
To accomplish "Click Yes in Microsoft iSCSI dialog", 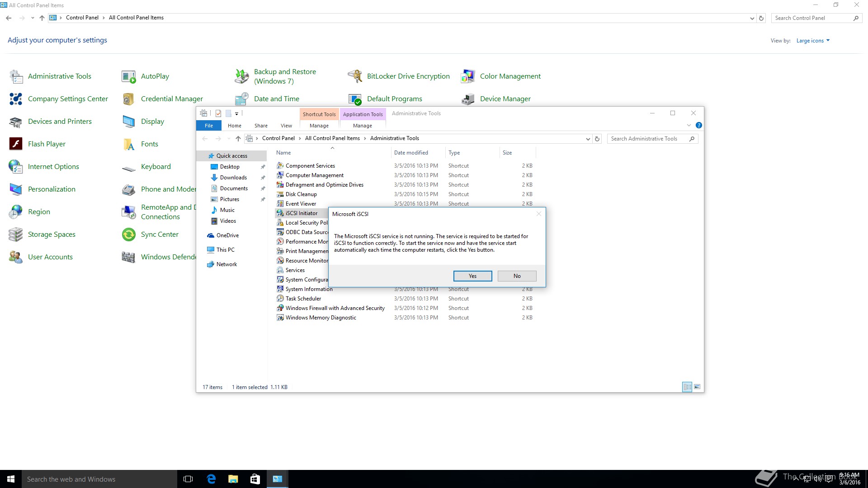I will pos(472,276).
